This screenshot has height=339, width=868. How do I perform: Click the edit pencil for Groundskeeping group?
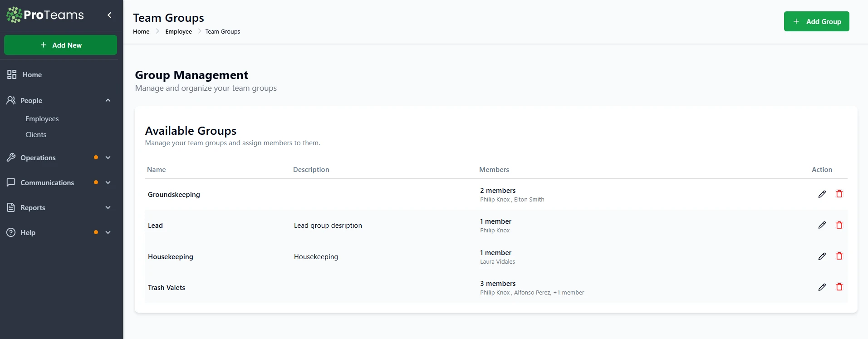[822, 194]
